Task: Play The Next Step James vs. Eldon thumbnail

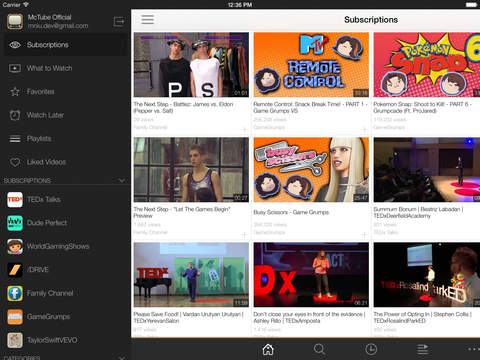Action: point(191,65)
